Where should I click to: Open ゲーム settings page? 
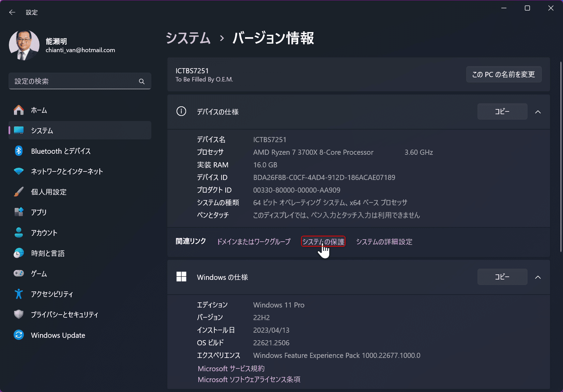click(x=80, y=273)
